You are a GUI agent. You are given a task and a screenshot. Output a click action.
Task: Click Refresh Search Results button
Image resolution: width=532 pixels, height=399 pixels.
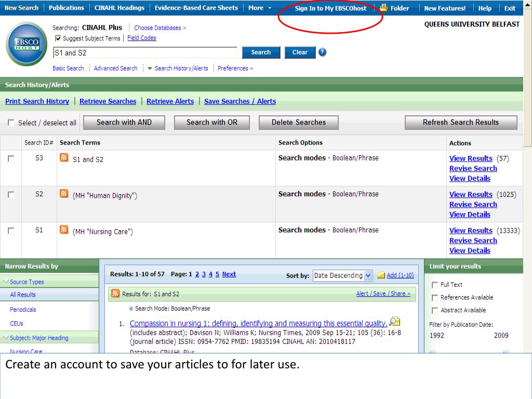pyautogui.click(x=461, y=123)
